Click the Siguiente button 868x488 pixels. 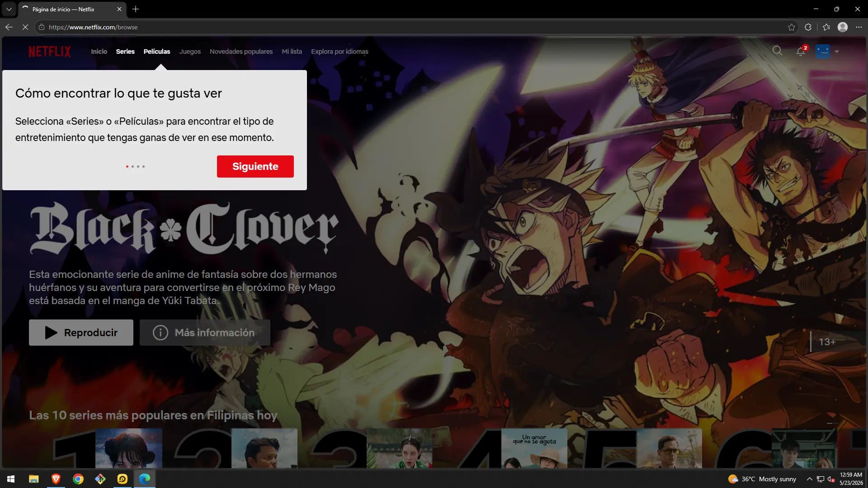pyautogui.click(x=255, y=166)
